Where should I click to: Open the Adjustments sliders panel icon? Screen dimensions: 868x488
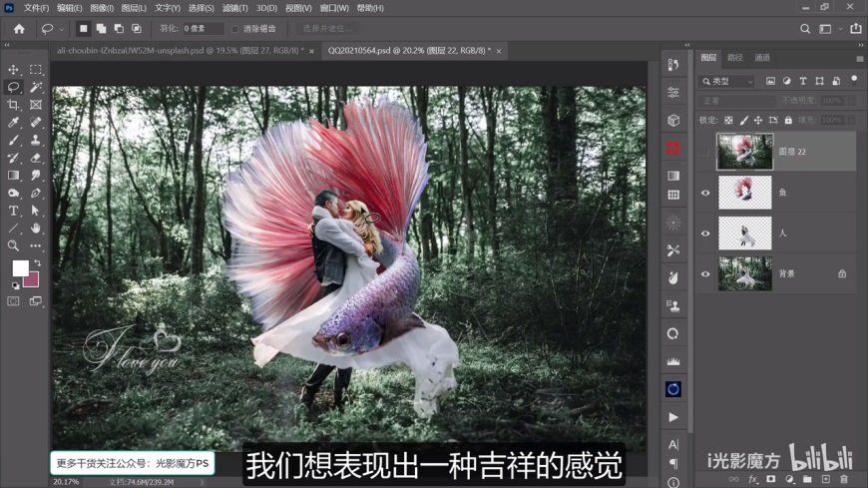click(x=673, y=93)
